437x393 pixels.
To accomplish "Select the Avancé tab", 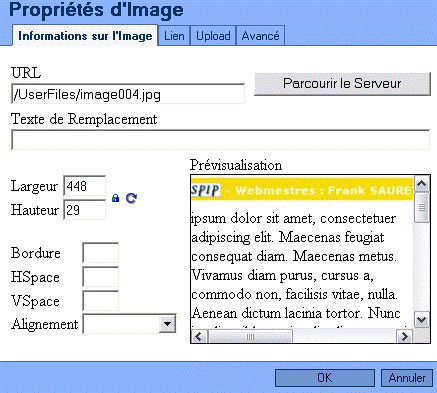I will (x=260, y=36).
